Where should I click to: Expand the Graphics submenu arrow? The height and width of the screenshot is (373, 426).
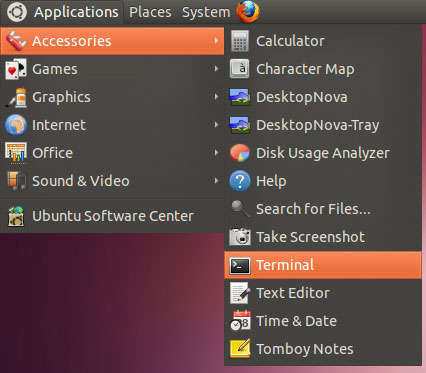pos(216,97)
